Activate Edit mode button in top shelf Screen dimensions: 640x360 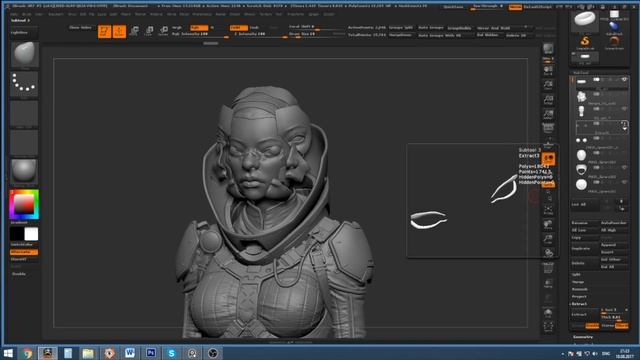[x=104, y=31]
